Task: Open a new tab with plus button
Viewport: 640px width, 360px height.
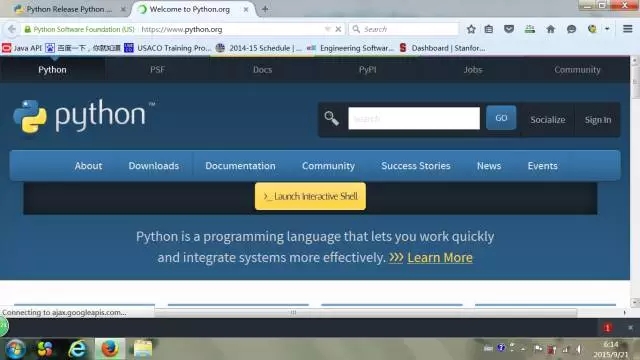Action: point(265,9)
